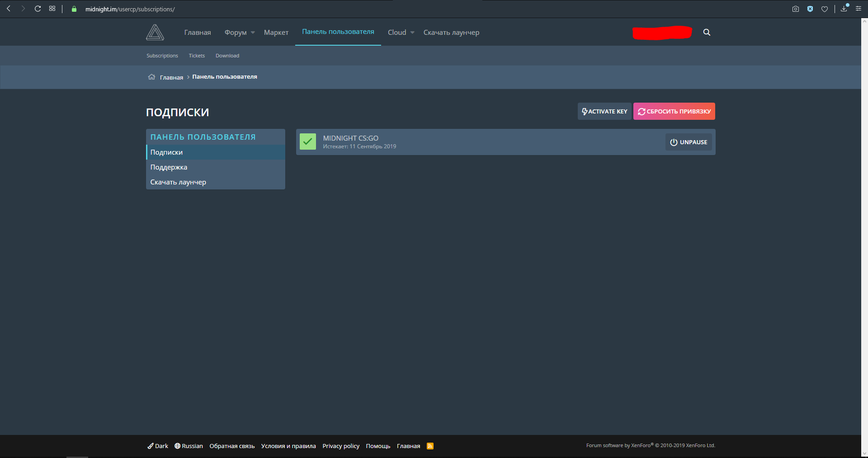868x458 pixels.
Task: Open browser downloads icon
Action: click(844, 9)
